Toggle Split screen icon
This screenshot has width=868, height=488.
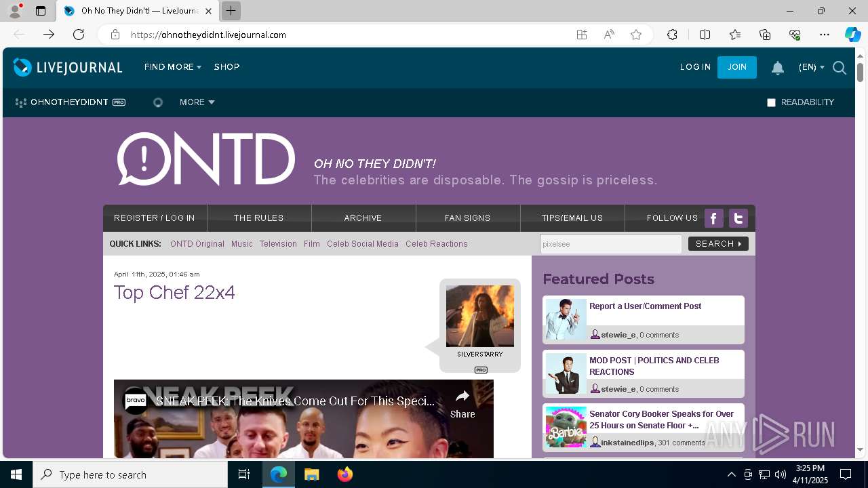pyautogui.click(x=705, y=35)
